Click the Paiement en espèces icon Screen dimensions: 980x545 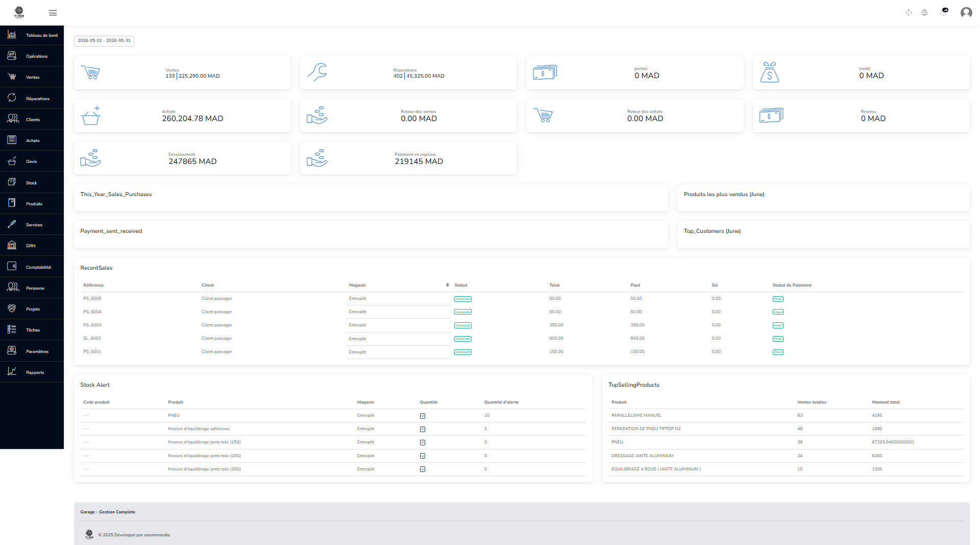[317, 158]
